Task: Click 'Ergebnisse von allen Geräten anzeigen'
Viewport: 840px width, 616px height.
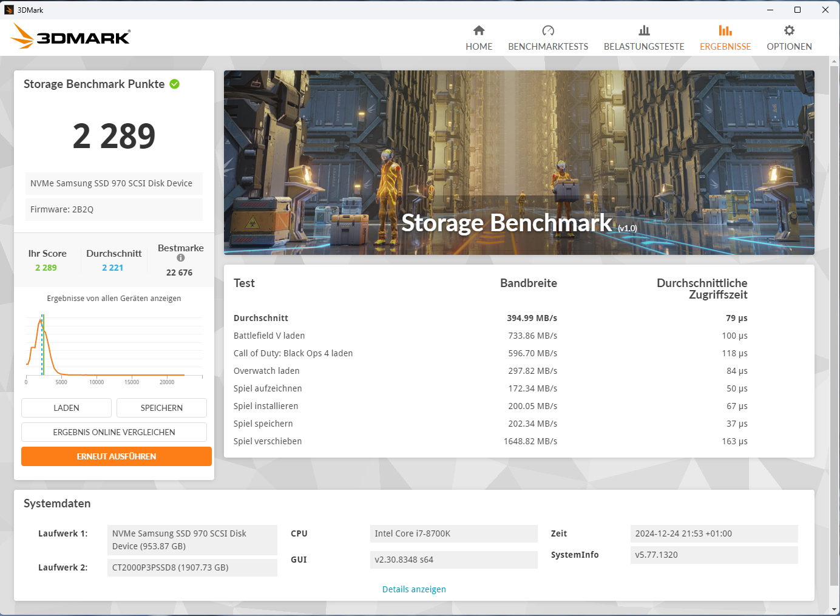Action: coord(114,299)
